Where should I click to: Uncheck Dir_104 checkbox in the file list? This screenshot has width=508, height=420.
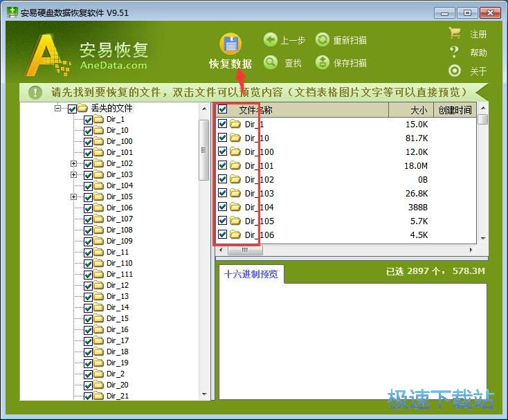[223, 207]
